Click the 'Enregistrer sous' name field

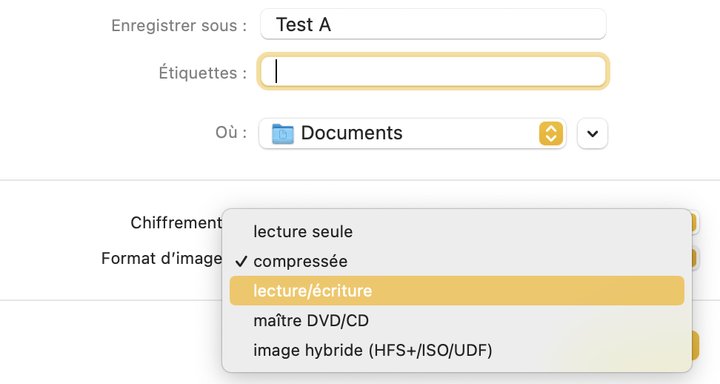(433, 24)
